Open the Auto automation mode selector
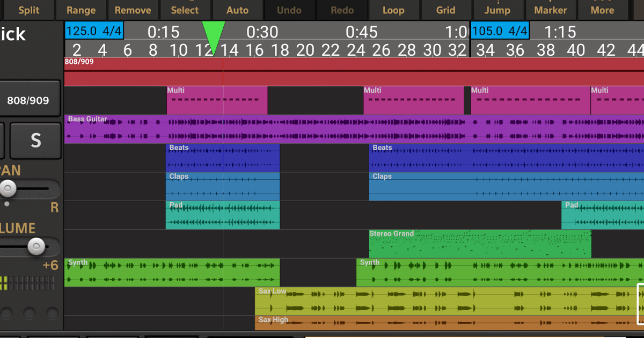This screenshot has width=644, height=338. click(237, 10)
